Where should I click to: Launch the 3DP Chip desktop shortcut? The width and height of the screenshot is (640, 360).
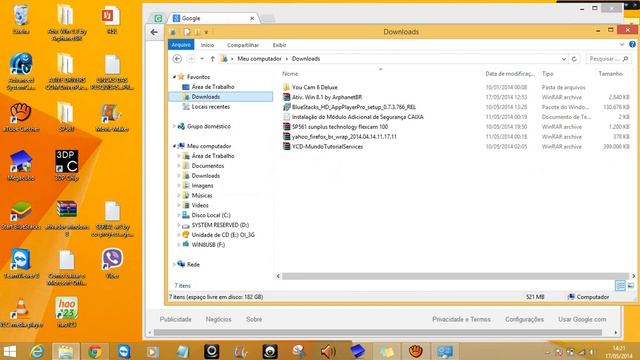67,165
